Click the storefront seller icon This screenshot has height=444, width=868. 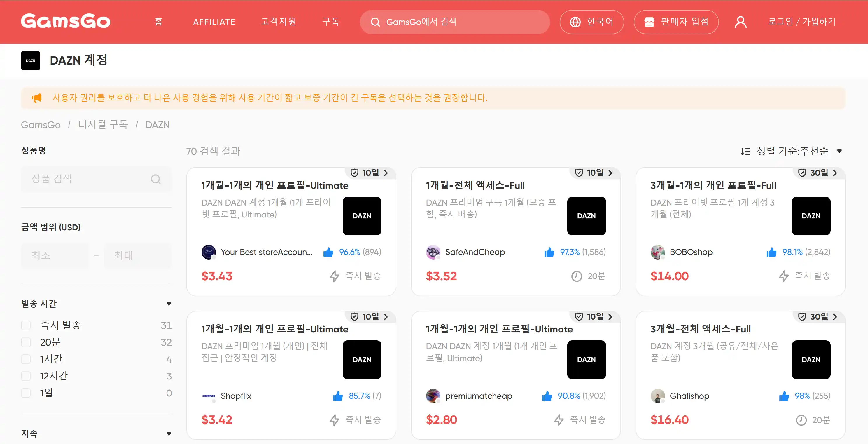click(649, 22)
